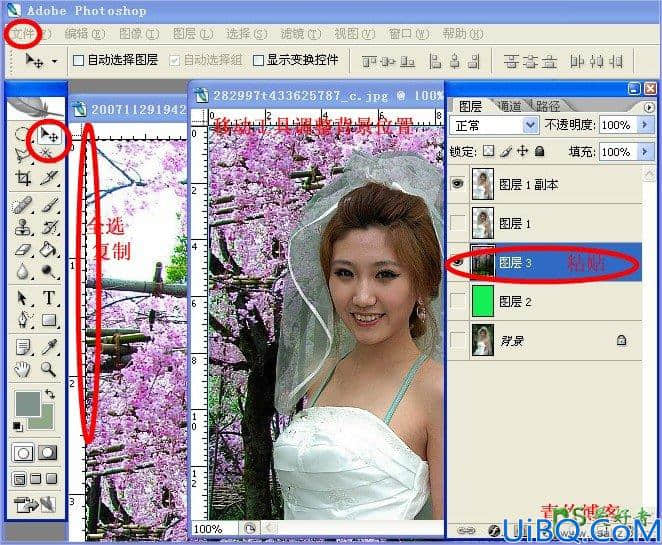This screenshot has width=662, height=545.
Task: Select the Elliptical Marquee tool
Action: point(22,135)
